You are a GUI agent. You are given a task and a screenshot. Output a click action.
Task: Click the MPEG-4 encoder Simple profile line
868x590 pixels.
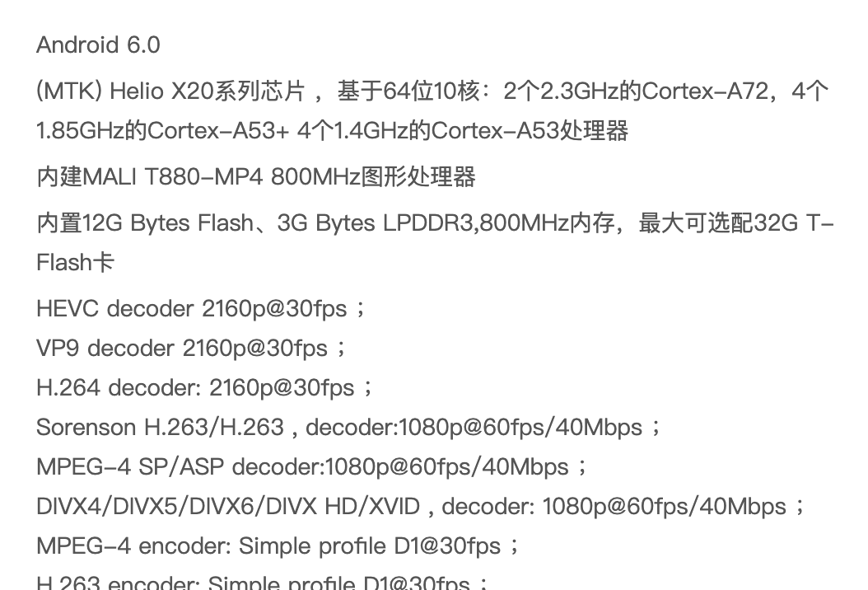tap(278, 546)
